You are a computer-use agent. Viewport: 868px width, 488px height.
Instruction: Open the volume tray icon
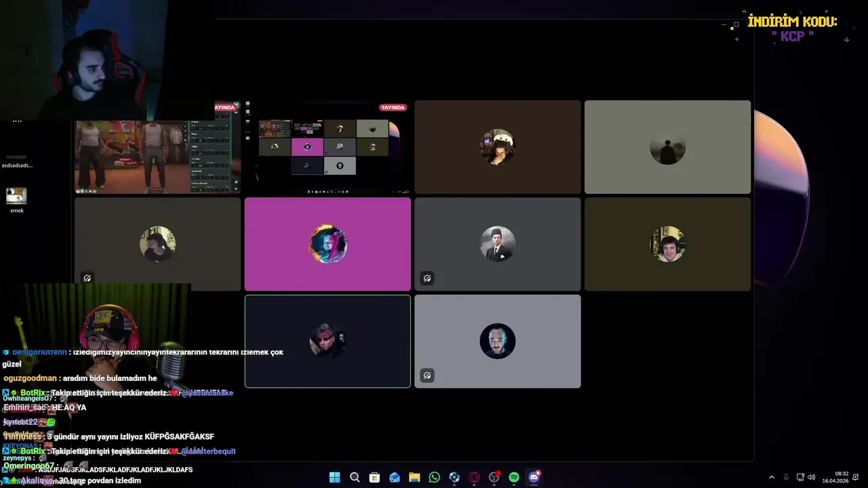(812, 477)
